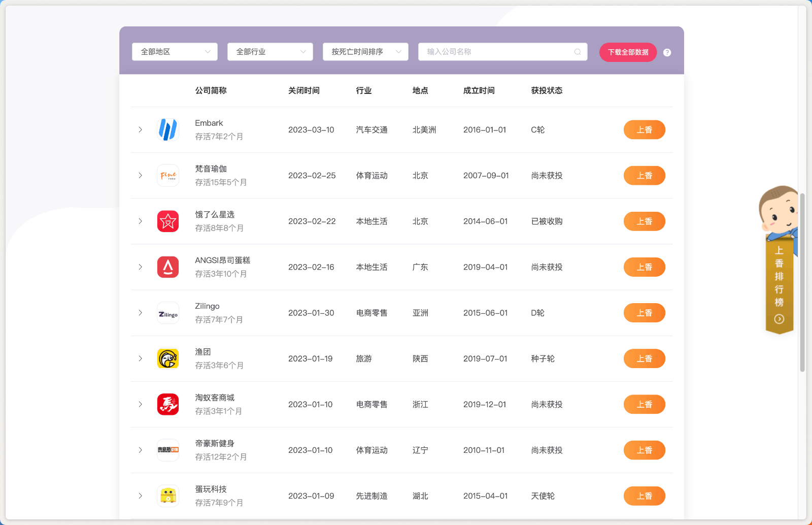This screenshot has width=812, height=525.
Task: Open the 按死亡时间排序 sorting dropdown
Action: pos(365,51)
